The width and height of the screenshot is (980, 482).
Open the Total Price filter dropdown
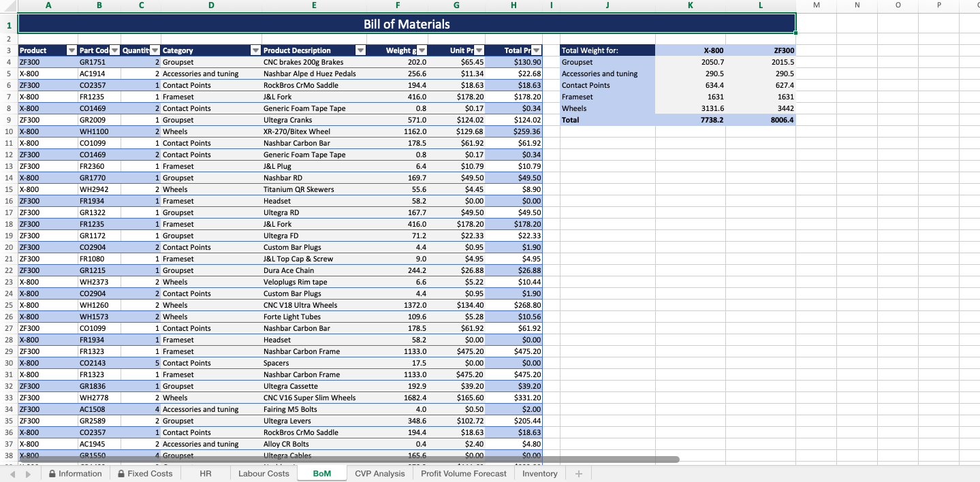pyautogui.click(x=536, y=50)
